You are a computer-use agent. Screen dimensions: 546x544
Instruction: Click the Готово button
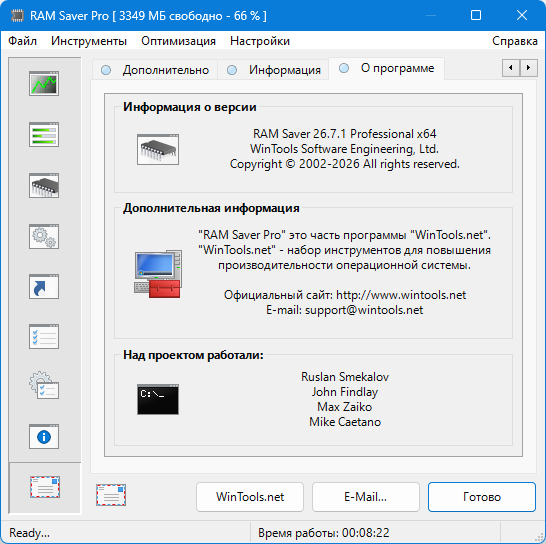[482, 497]
